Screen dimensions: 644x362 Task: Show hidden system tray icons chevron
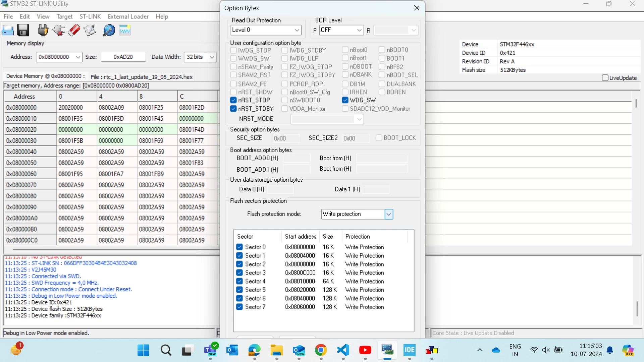tap(480, 350)
